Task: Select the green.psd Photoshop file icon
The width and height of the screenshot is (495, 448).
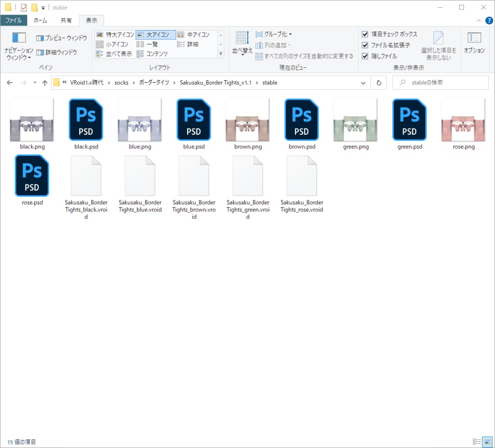Action: (x=409, y=119)
